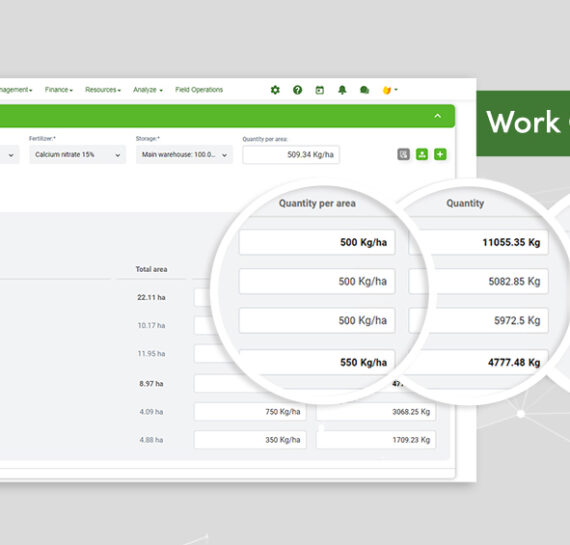570x545 pixels.
Task: Click the gray calculator icon button
Action: click(x=403, y=154)
